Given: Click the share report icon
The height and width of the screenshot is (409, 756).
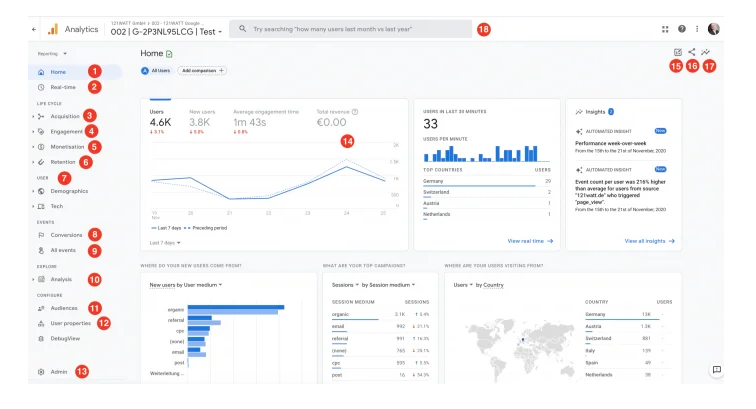Looking at the screenshot, I should (x=692, y=52).
